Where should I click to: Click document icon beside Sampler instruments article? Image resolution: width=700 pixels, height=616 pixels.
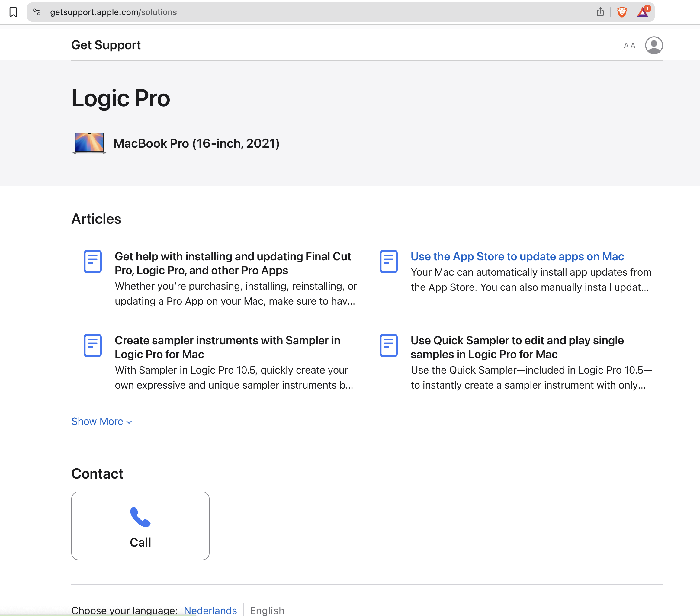[93, 345]
